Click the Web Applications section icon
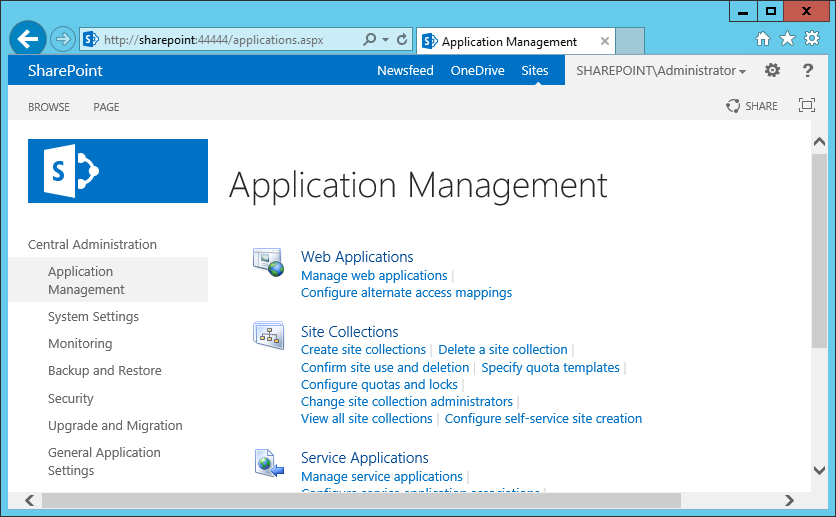The width and height of the screenshot is (836, 517). click(268, 262)
